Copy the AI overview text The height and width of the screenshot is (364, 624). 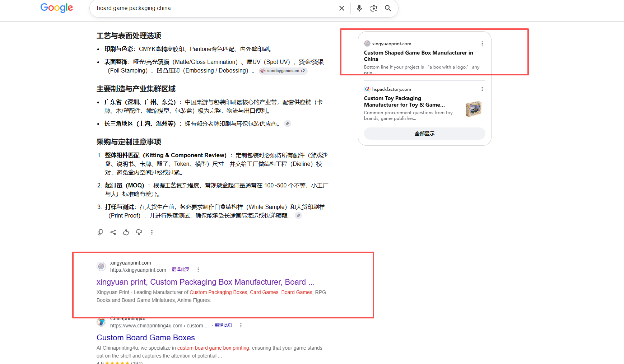(100, 232)
